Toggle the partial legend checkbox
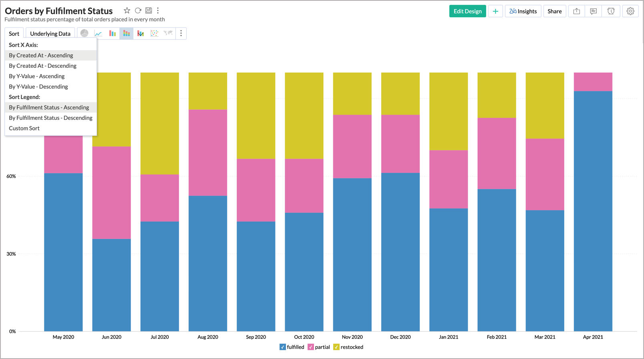This screenshot has width=644, height=359. click(311, 347)
